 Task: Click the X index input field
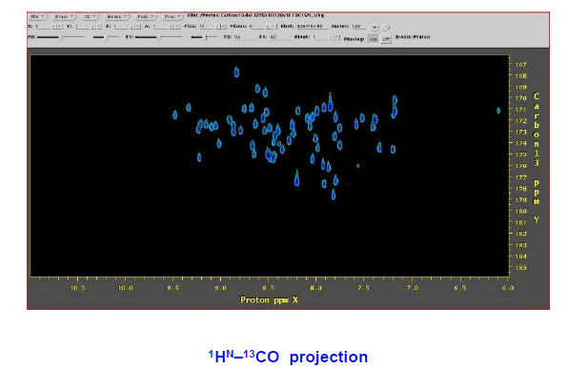[42, 27]
